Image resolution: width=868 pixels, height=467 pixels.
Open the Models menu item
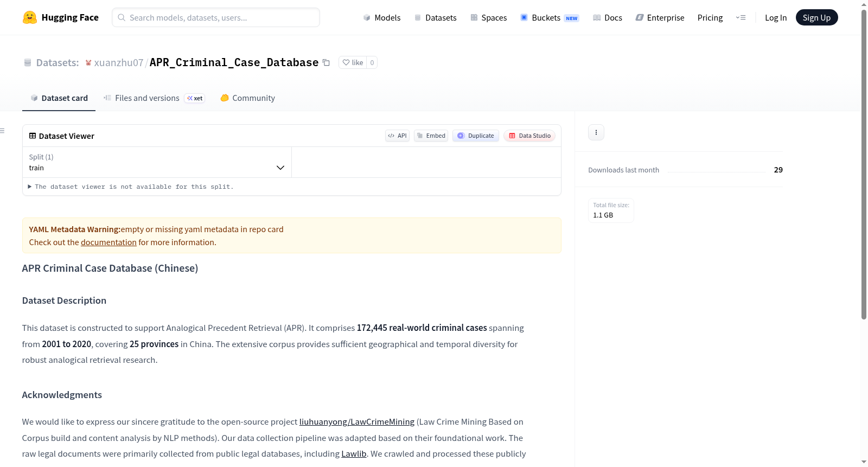[x=382, y=17]
